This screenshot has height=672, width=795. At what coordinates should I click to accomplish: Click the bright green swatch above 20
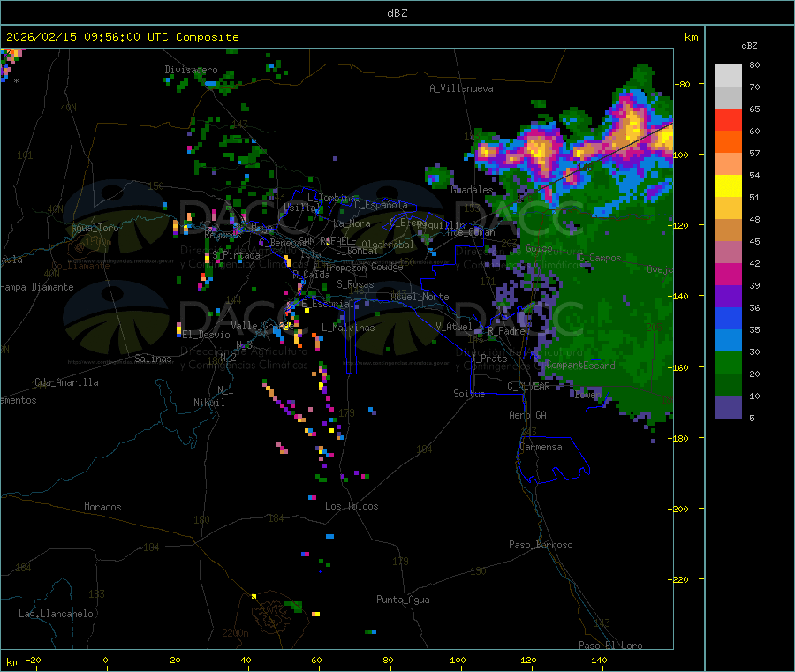tap(728, 362)
